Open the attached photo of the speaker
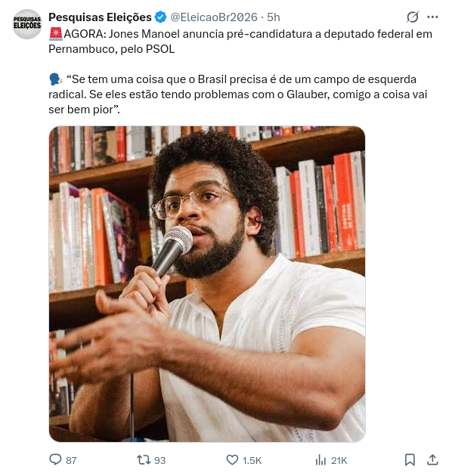 point(207,284)
